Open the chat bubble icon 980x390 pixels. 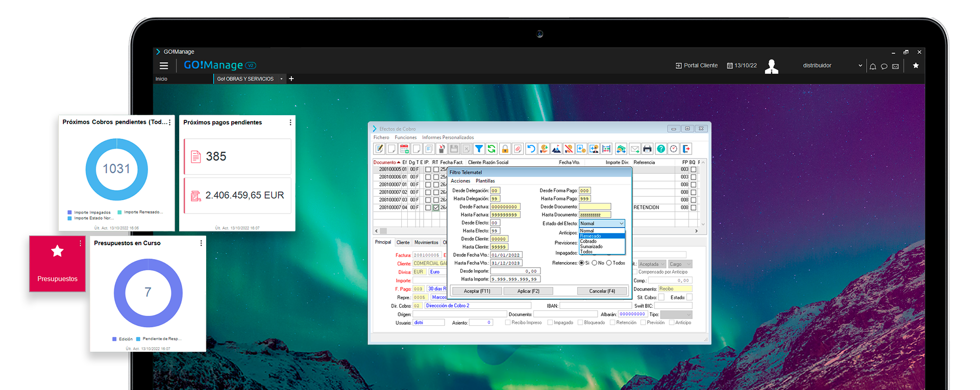point(884,66)
